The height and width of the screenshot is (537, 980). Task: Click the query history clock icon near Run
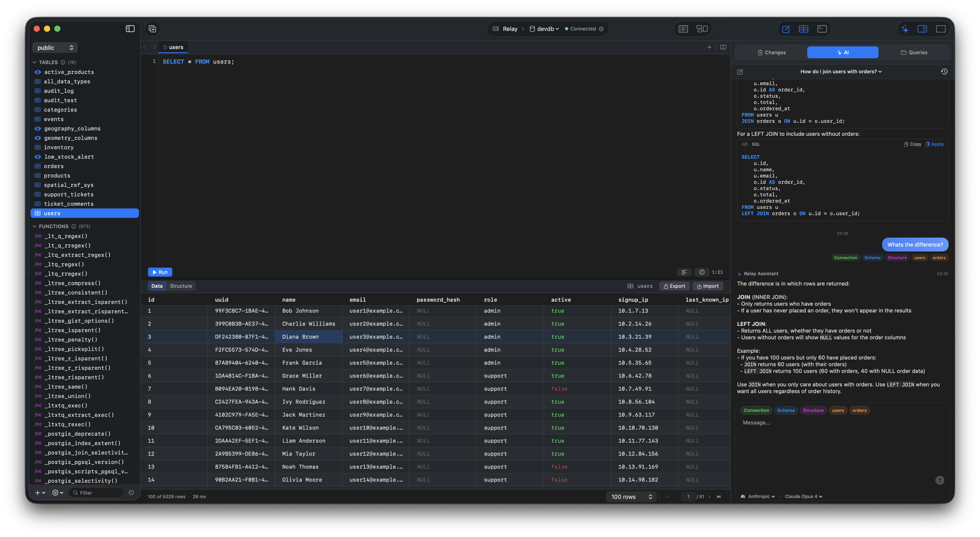pos(702,272)
